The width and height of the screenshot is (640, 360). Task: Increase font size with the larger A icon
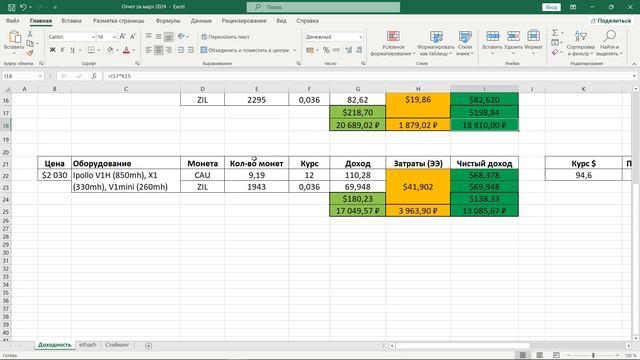(x=122, y=37)
